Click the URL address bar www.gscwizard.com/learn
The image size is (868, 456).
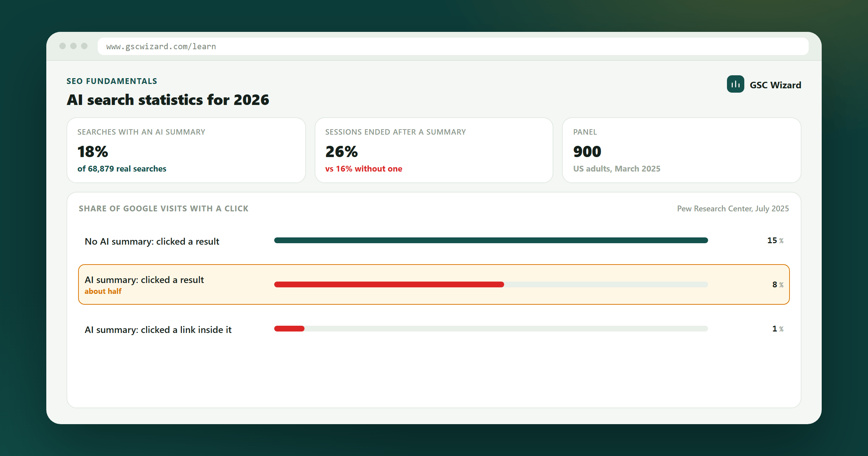pos(453,46)
